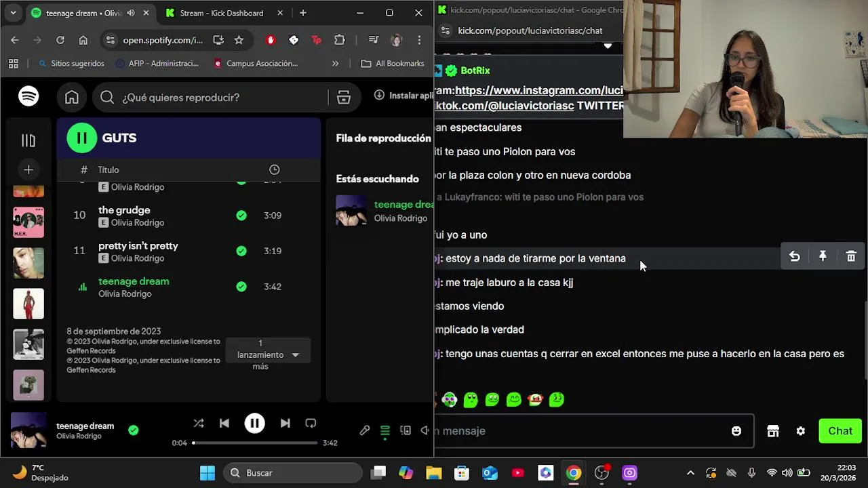Open now-playing album art thumbnail
This screenshot has width=868, height=488.
tap(28, 430)
